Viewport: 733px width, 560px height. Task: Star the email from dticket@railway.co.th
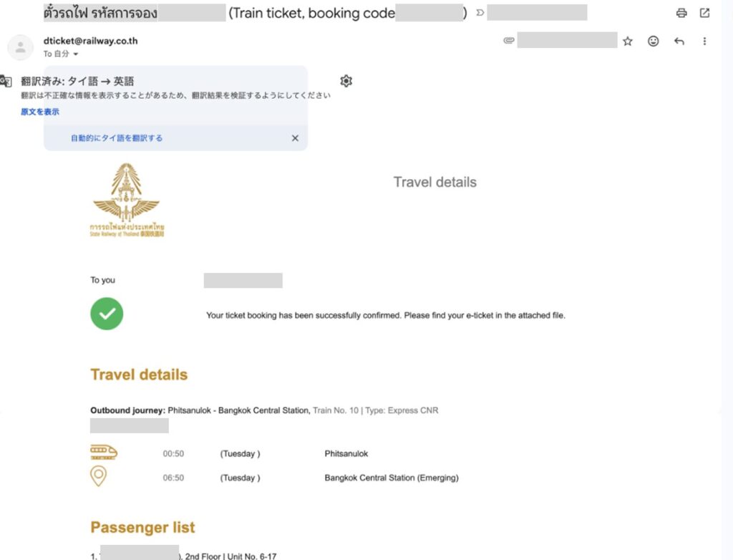628,42
